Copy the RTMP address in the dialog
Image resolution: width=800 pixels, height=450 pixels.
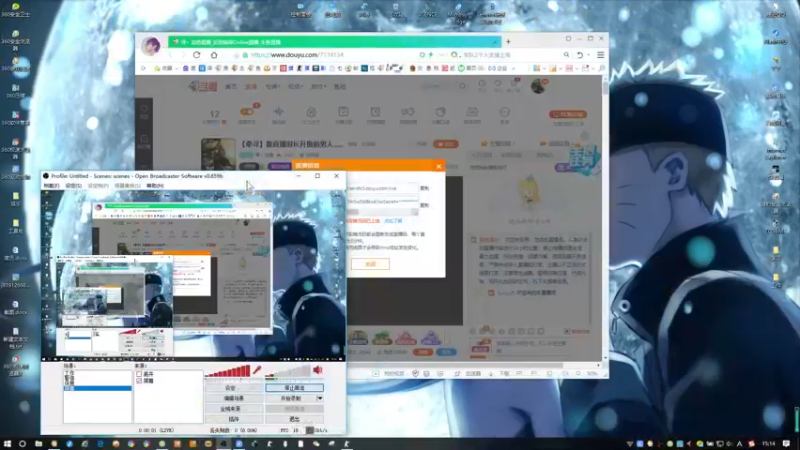(x=424, y=188)
